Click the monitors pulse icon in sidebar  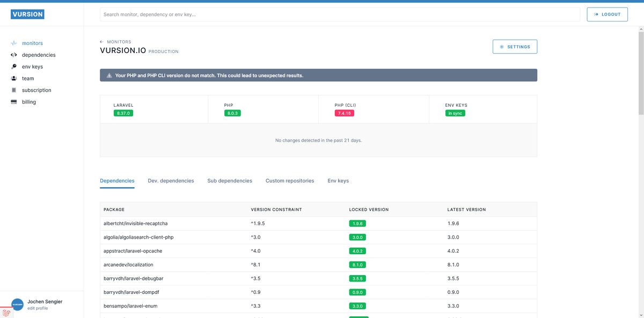point(14,43)
